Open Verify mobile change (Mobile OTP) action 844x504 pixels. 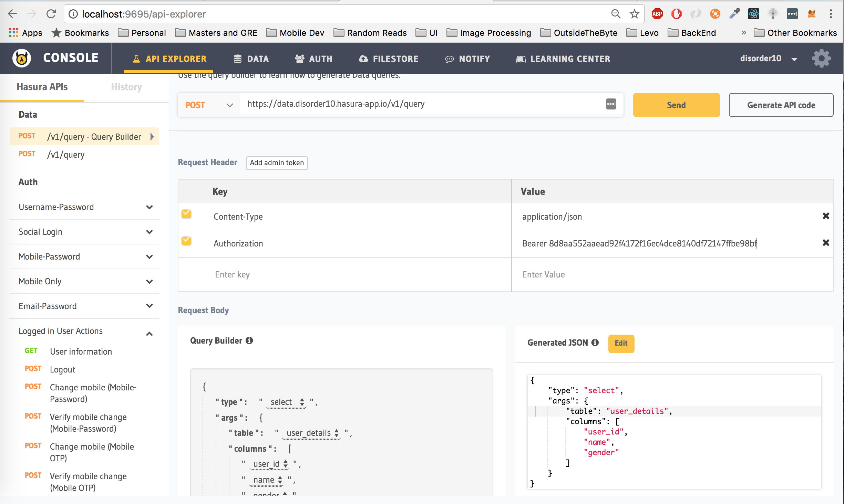point(88,482)
